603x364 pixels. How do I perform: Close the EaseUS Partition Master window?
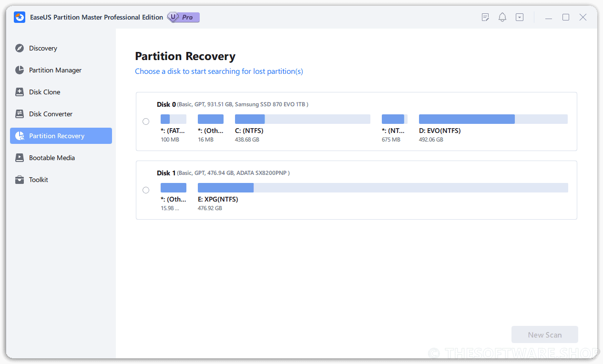coord(583,17)
